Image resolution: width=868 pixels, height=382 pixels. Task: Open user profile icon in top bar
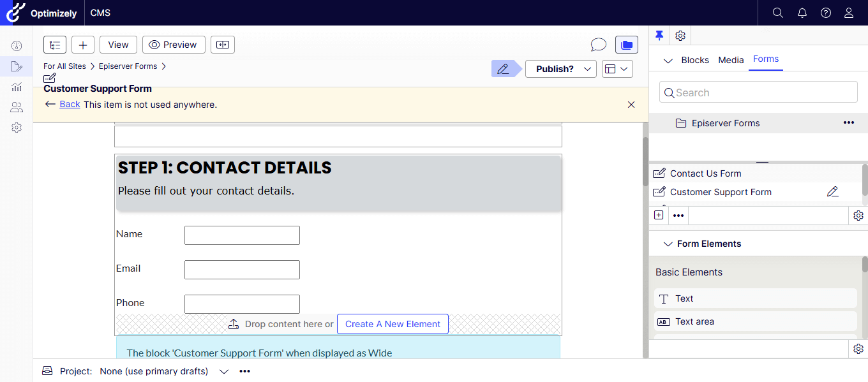tap(849, 13)
